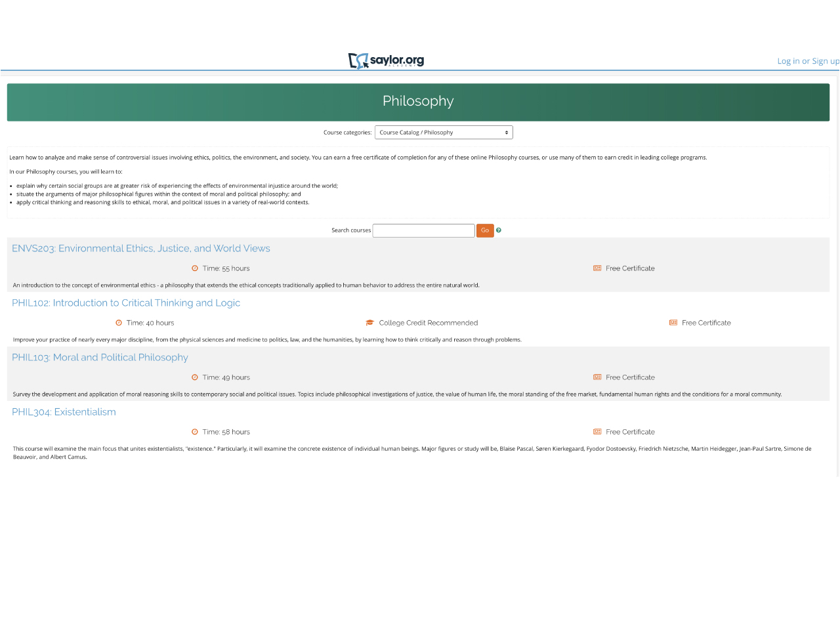Open PHIL103 Moral and Political Philosophy
Image resolution: width=840 pixels, height=630 pixels.
pyautogui.click(x=100, y=357)
